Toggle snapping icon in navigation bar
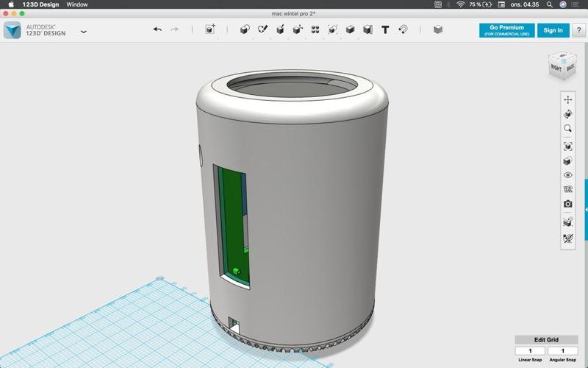The height and width of the screenshot is (368, 588). pyautogui.click(x=567, y=238)
